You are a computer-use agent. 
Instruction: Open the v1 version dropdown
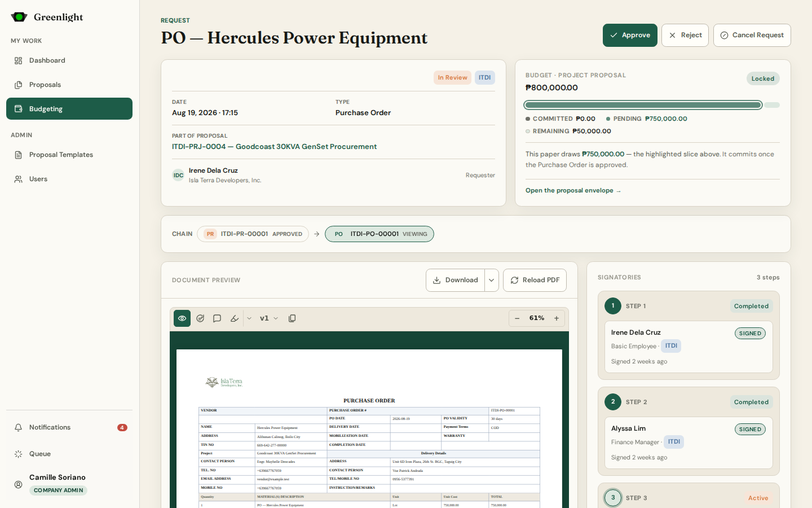click(x=269, y=318)
